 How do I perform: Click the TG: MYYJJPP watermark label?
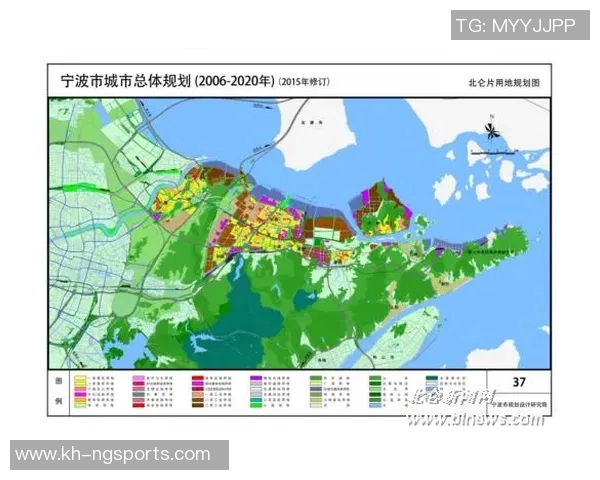point(515,26)
